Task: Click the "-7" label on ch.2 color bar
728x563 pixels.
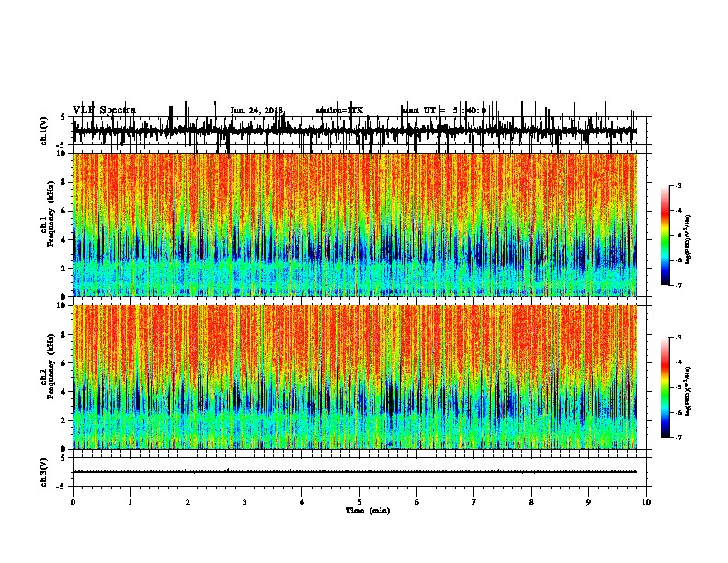Action: coord(677,437)
